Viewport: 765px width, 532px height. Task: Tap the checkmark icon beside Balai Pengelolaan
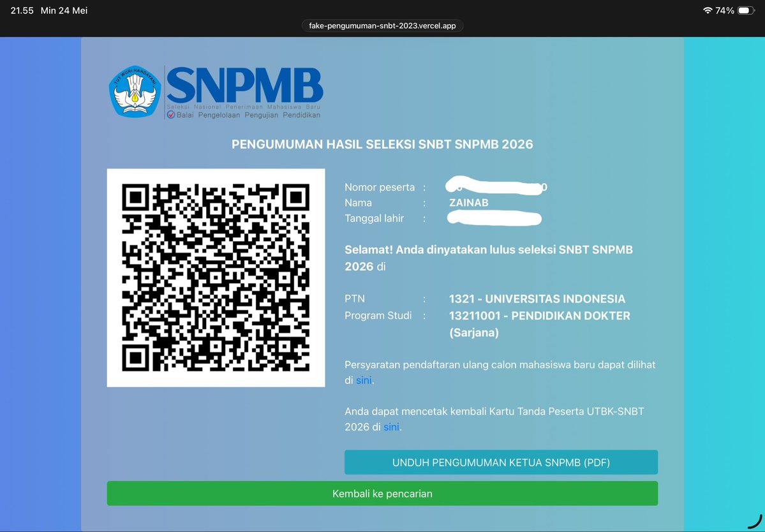(171, 115)
